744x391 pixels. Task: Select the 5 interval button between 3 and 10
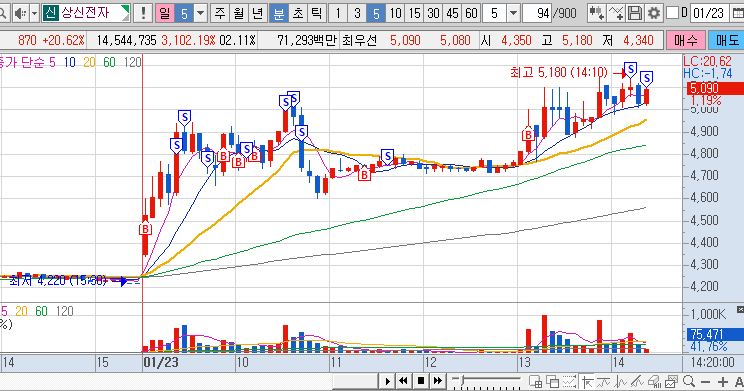click(376, 13)
